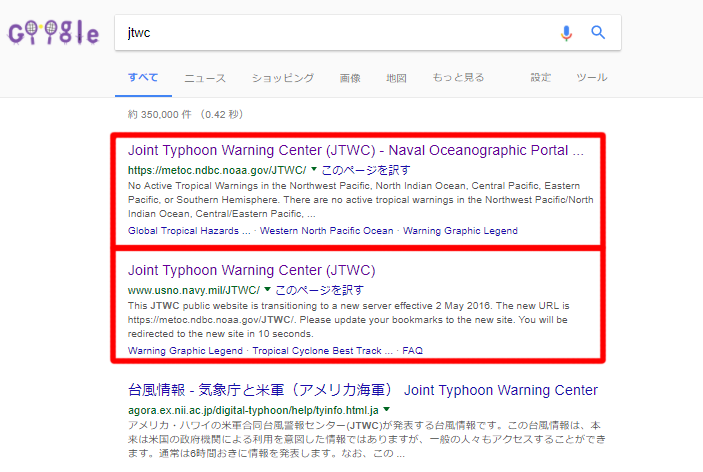Click the www.usno.navy.mil/JTWC/ green URL

tap(194, 290)
